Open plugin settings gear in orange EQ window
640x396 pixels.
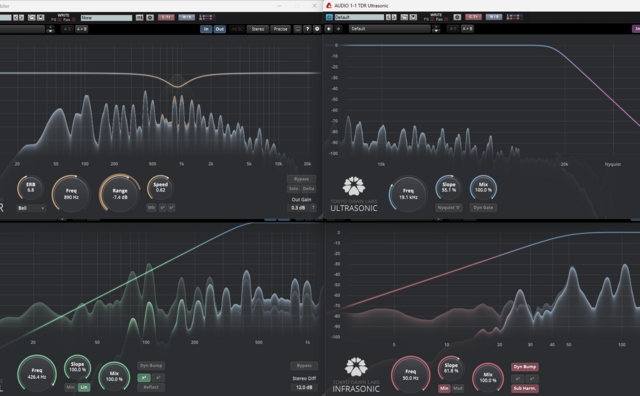click(x=317, y=29)
